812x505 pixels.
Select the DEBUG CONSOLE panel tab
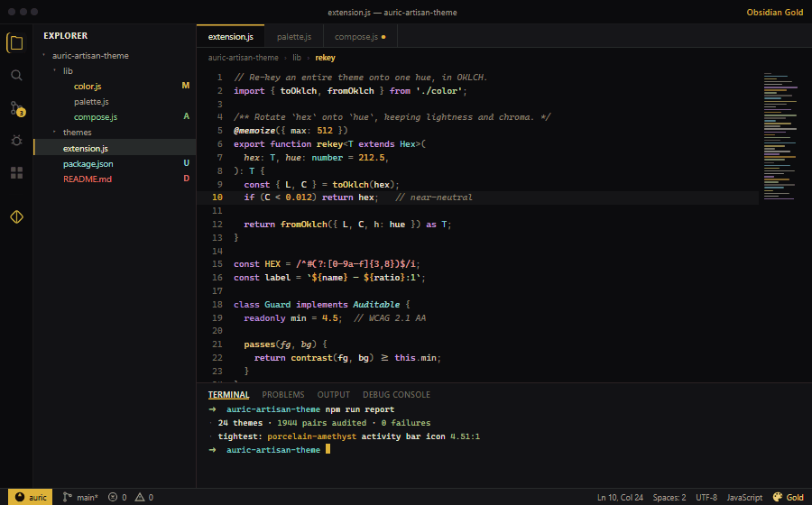coord(396,395)
